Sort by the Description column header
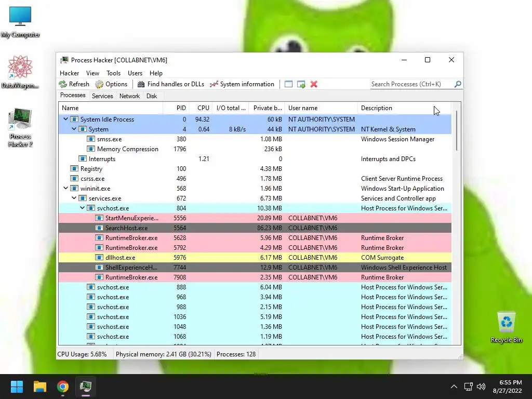The image size is (532, 399). click(404, 108)
